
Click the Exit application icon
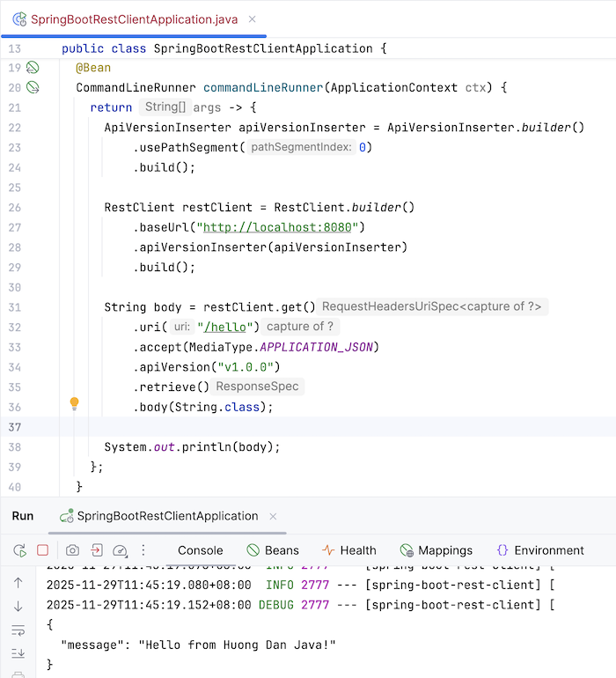[x=96, y=550]
